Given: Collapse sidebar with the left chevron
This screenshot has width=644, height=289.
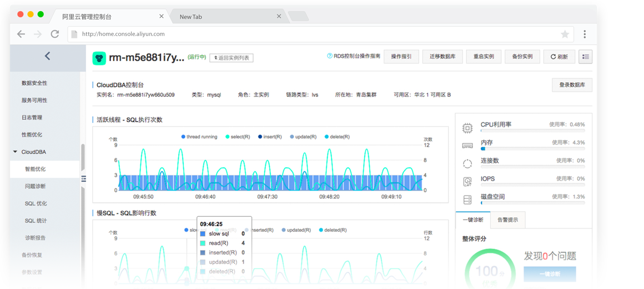Looking at the screenshot, I should pos(48,56).
